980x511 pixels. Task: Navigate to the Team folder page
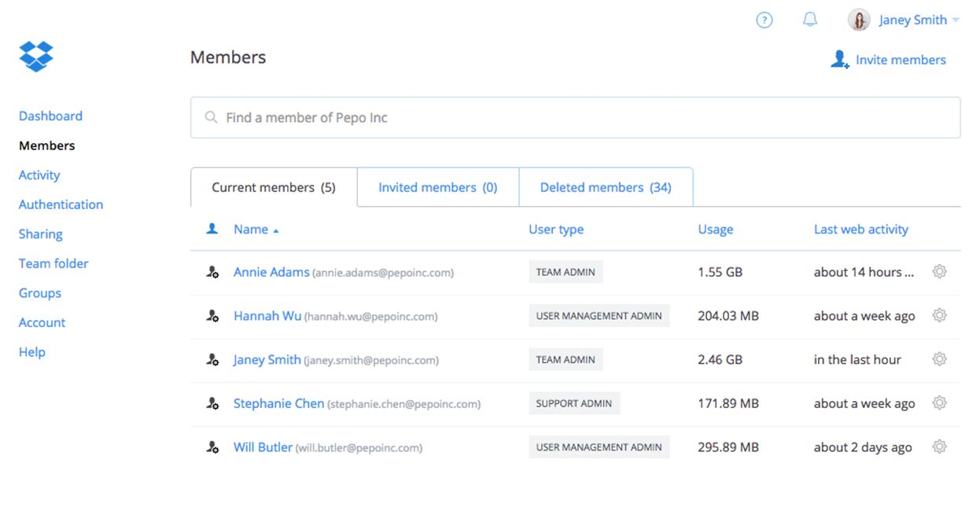click(x=53, y=263)
